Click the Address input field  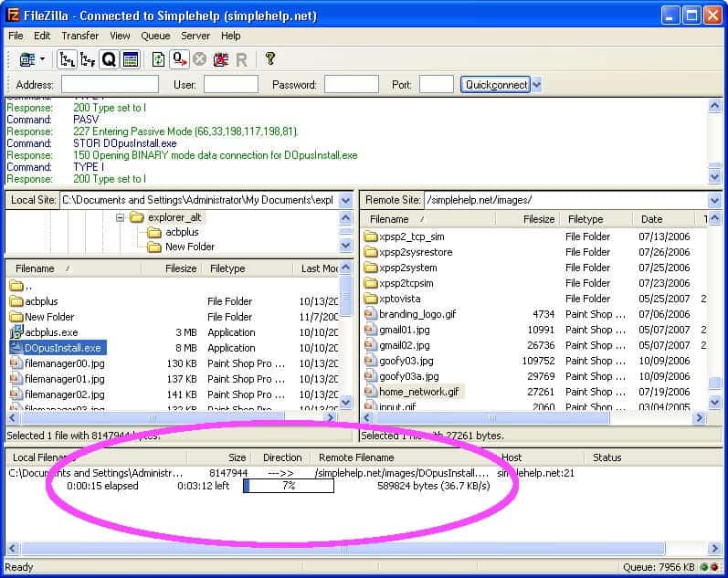pos(110,85)
